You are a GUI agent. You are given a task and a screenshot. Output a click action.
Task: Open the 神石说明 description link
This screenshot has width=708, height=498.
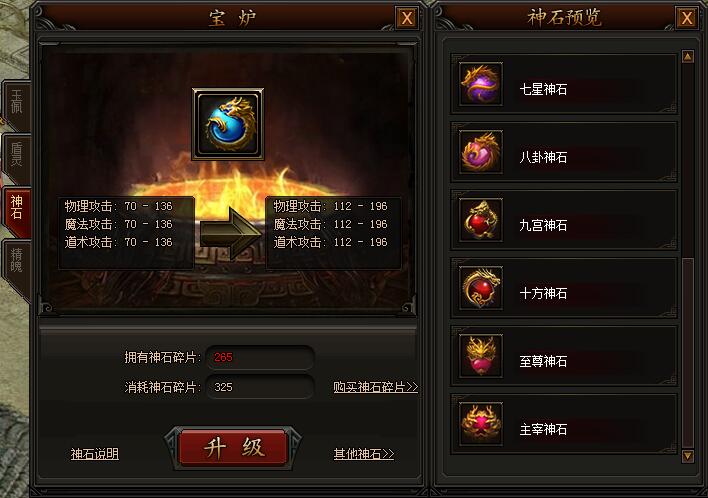point(94,454)
